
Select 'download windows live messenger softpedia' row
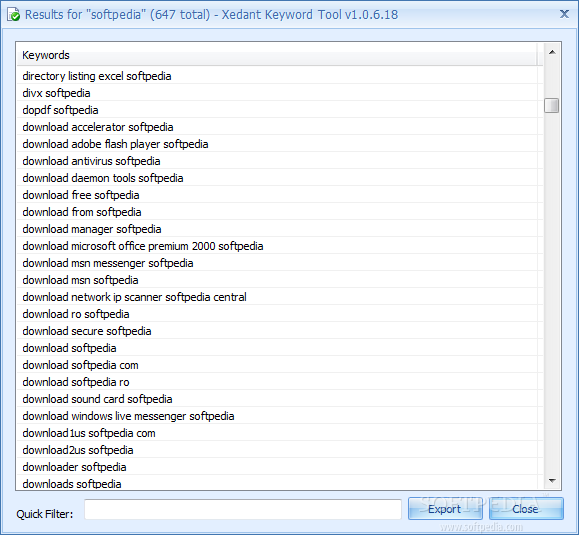click(280, 415)
